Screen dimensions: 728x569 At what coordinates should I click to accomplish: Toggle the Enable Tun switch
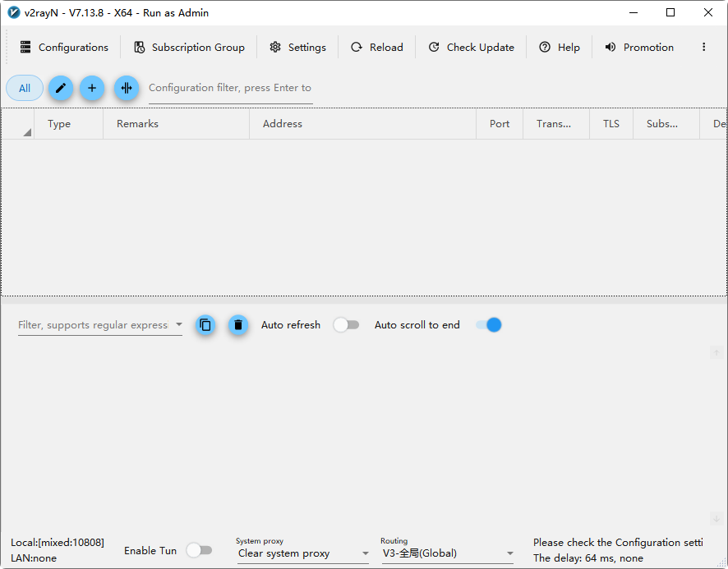199,550
